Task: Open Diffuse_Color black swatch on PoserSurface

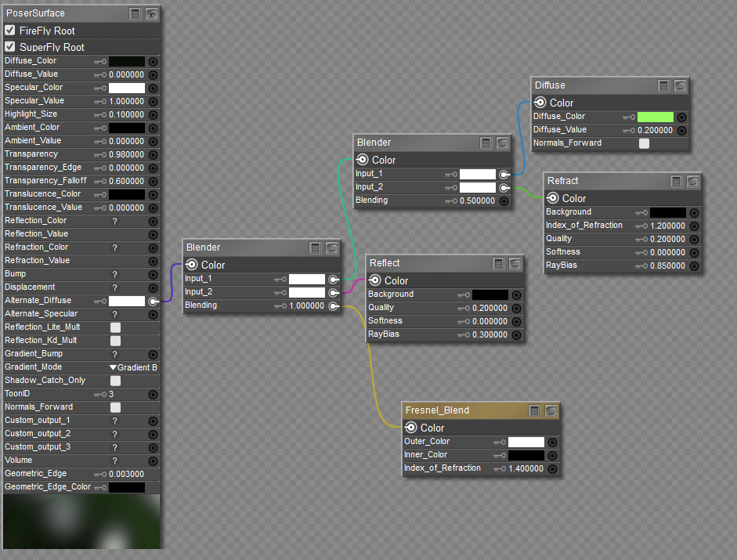Action: 127,62
